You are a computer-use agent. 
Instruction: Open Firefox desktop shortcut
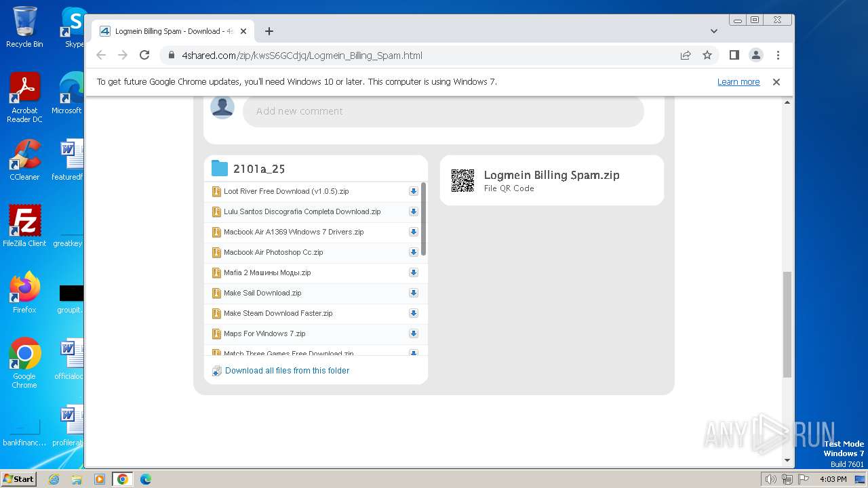(x=24, y=293)
